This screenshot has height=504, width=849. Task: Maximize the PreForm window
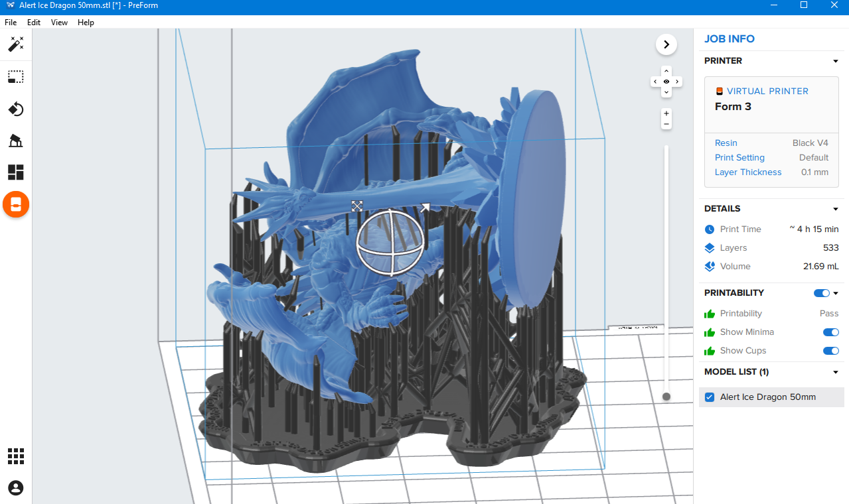click(804, 5)
